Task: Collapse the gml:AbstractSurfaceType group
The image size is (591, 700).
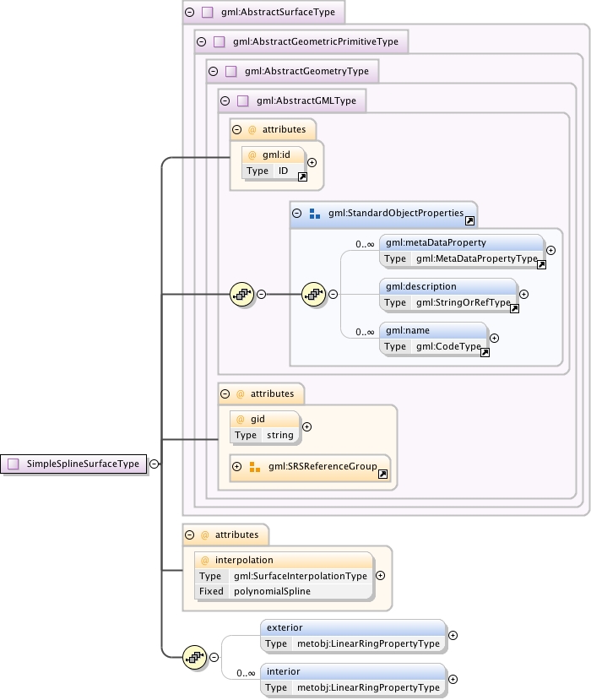Action: pos(190,12)
